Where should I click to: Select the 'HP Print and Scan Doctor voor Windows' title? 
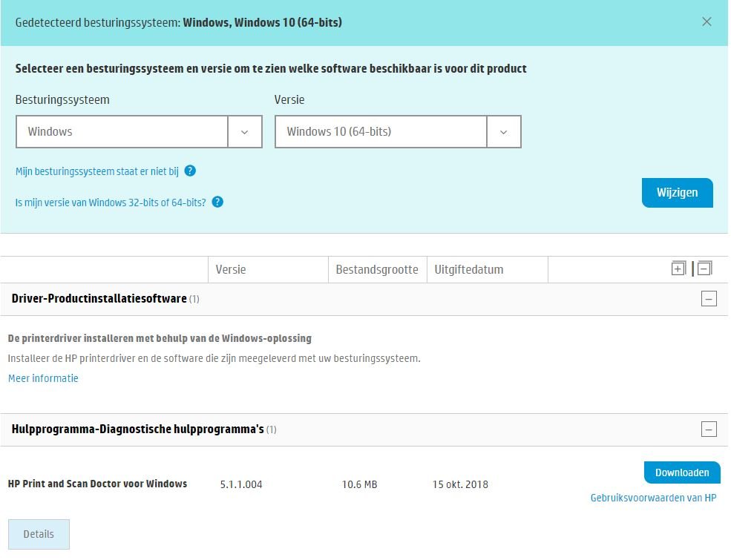[97, 484]
